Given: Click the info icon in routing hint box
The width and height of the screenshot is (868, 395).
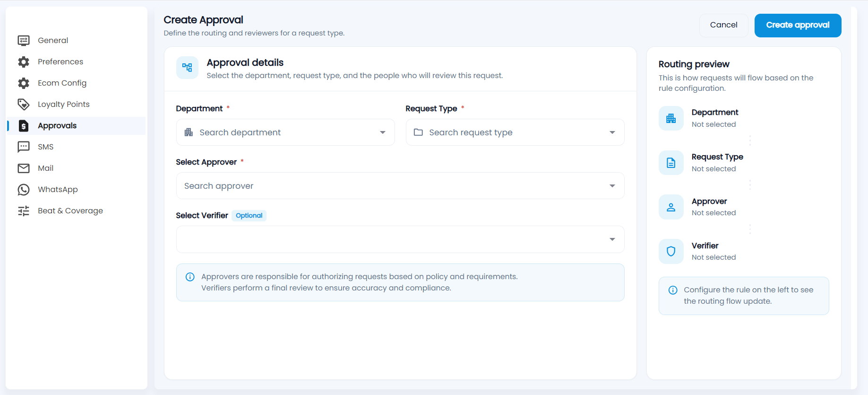Looking at the screenshot, I should (x=673, y=290).
